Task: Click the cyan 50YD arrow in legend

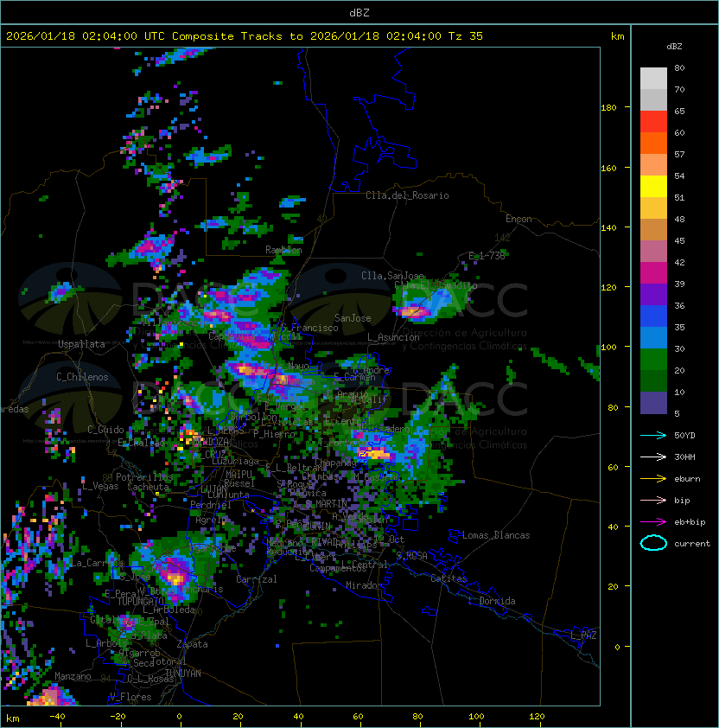Action: click(653, 435)
